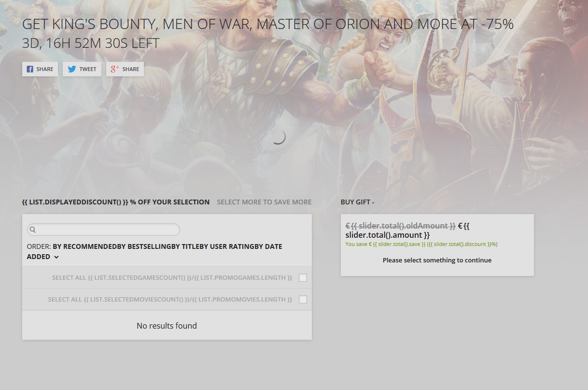The image size is (588, 390).
Task: Click the magnifier icon in search box
Action: tap(33, 230)
